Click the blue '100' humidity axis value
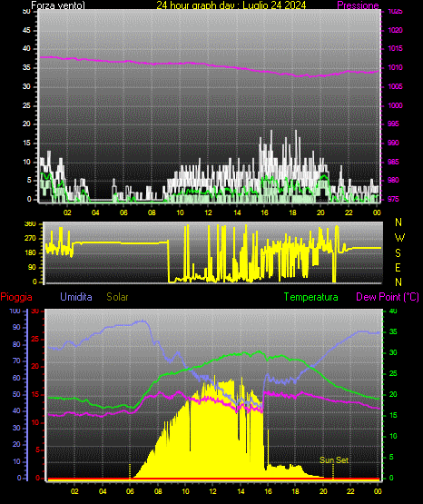 pyautogui.click(x=15, y=311)
